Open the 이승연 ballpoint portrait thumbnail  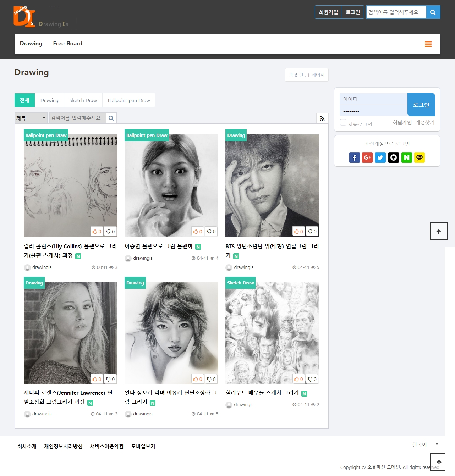[x=171, y=186]
